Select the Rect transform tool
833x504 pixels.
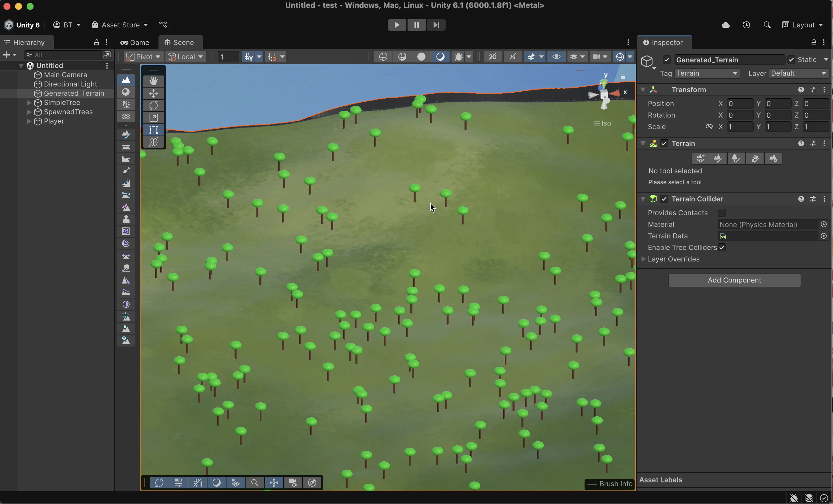[x=154, y=130]
